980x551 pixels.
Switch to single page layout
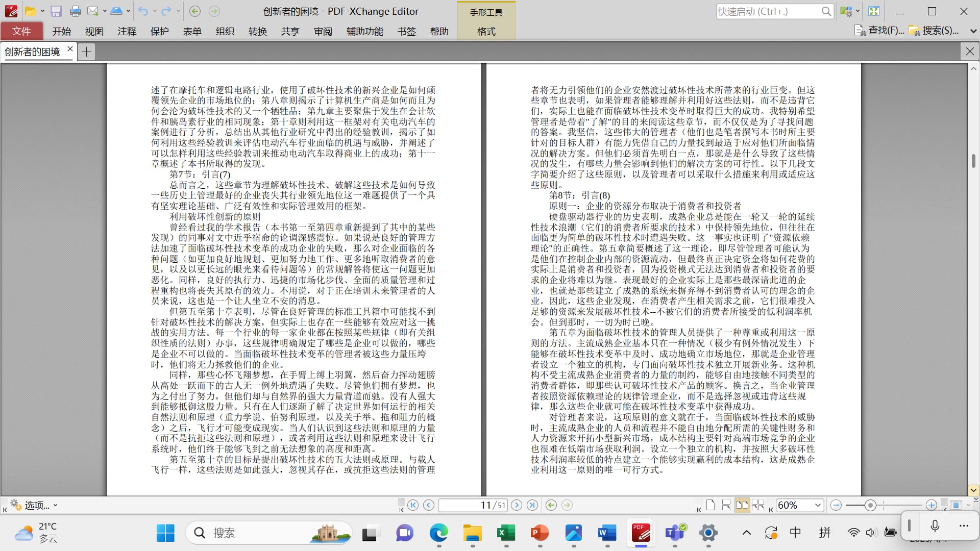[710, 505]
